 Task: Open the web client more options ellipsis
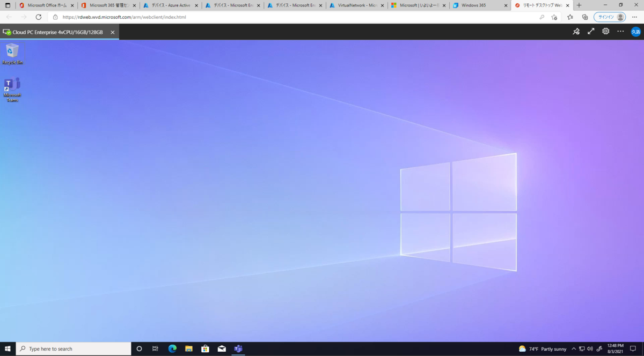point(620,32)
